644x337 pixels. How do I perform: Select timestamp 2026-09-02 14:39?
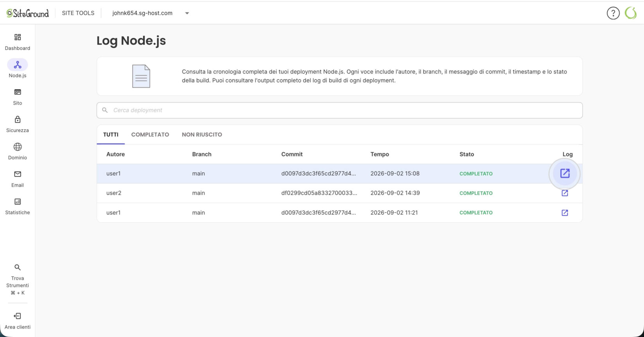click(395, 193)
